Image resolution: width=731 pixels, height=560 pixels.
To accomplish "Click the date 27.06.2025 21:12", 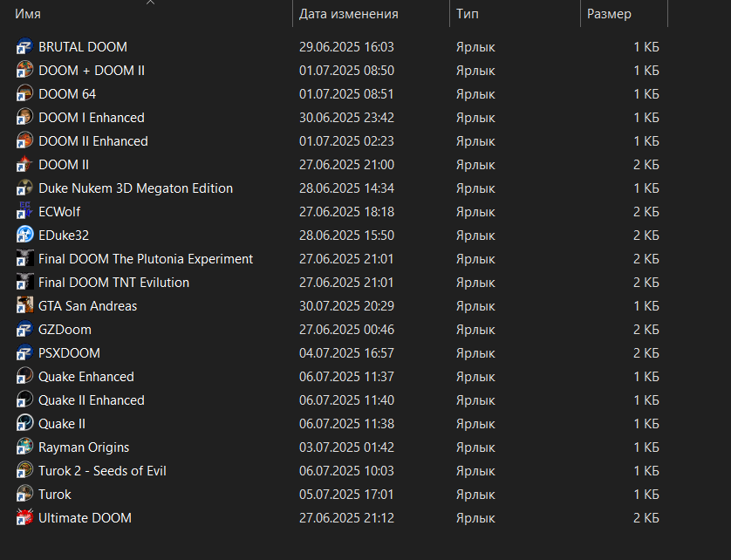I will point(346,518).
